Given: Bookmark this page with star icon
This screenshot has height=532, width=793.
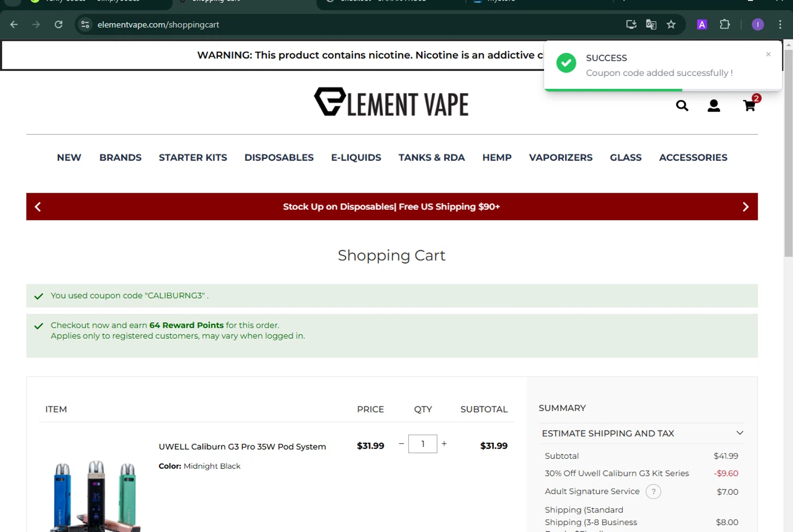Looking at the screenshot, I should click(671, 24).
